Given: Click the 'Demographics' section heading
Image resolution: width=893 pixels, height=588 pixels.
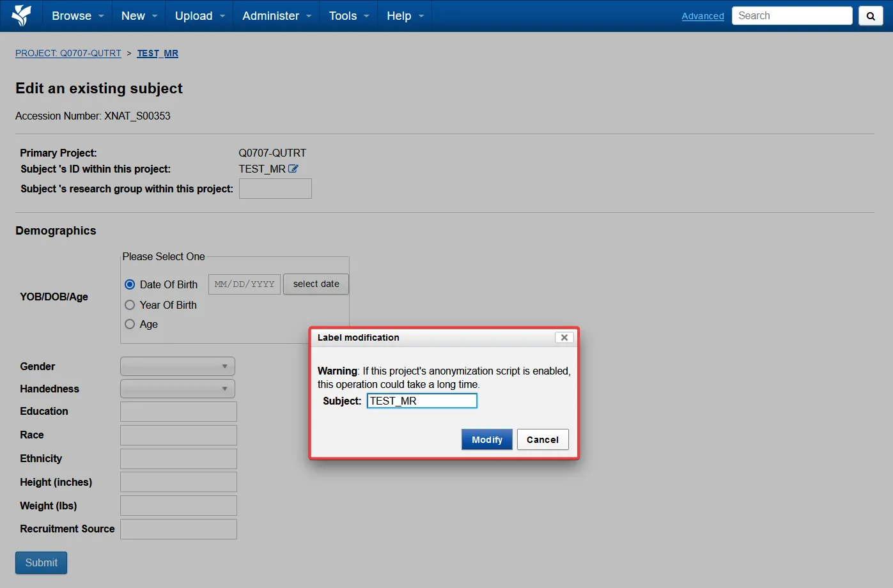Looking at the screenshot, I should click(56, 231).
